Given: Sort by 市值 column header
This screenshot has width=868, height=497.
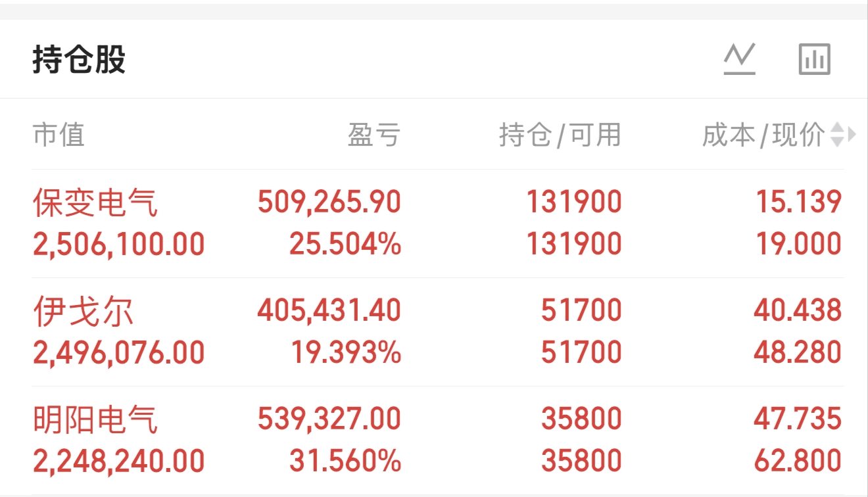Looking at the screenshot, I should pyautogui.click(x=59, y=135).
